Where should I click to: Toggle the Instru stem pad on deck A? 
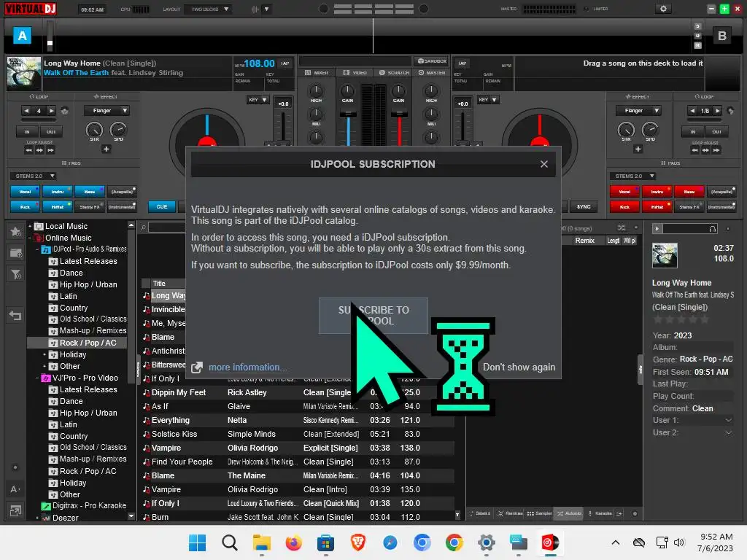pos(58,192)
